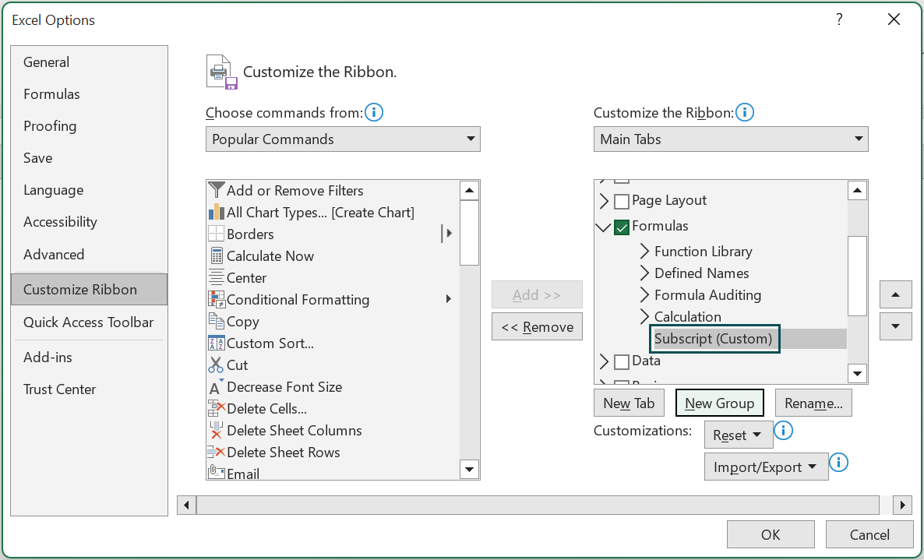The width and height of the screenshot is (924, 560).
Task: Click info icon next to Reset button
Action: [783, 431]
